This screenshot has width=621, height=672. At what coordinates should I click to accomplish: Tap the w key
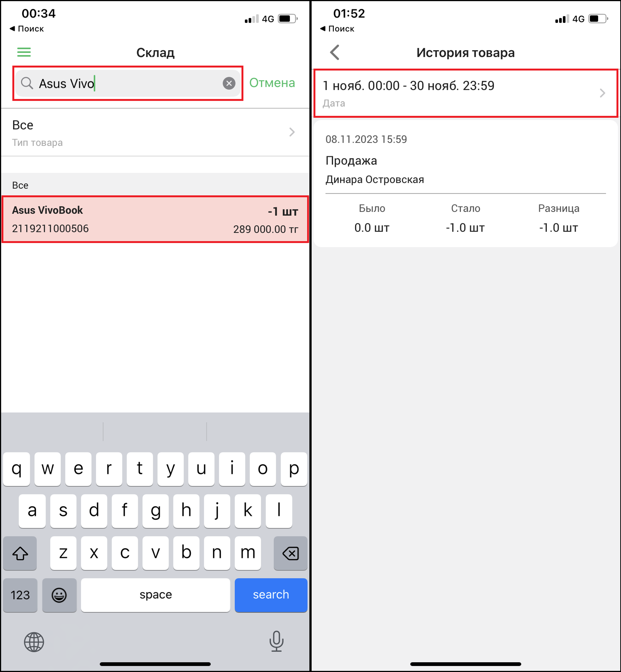[48, 469]
